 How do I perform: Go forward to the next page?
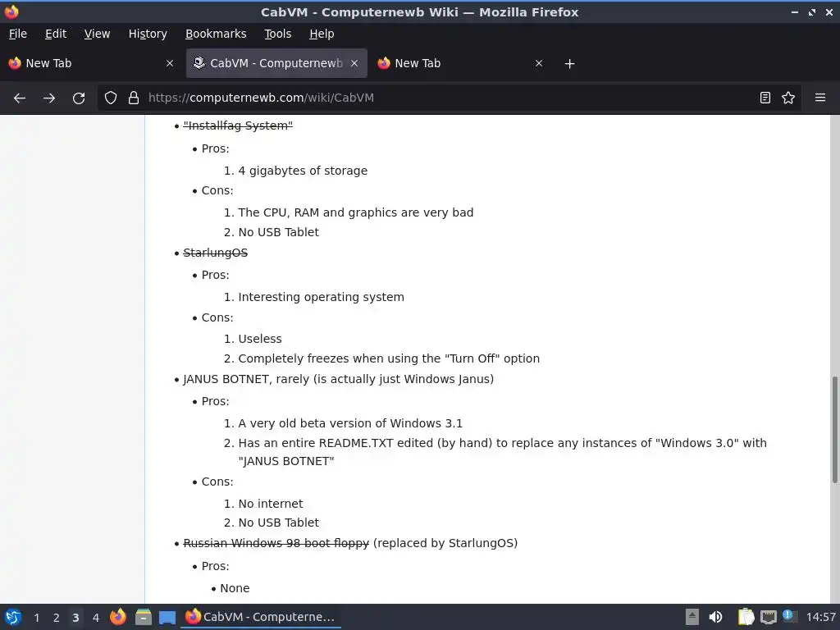coord(49,98)
